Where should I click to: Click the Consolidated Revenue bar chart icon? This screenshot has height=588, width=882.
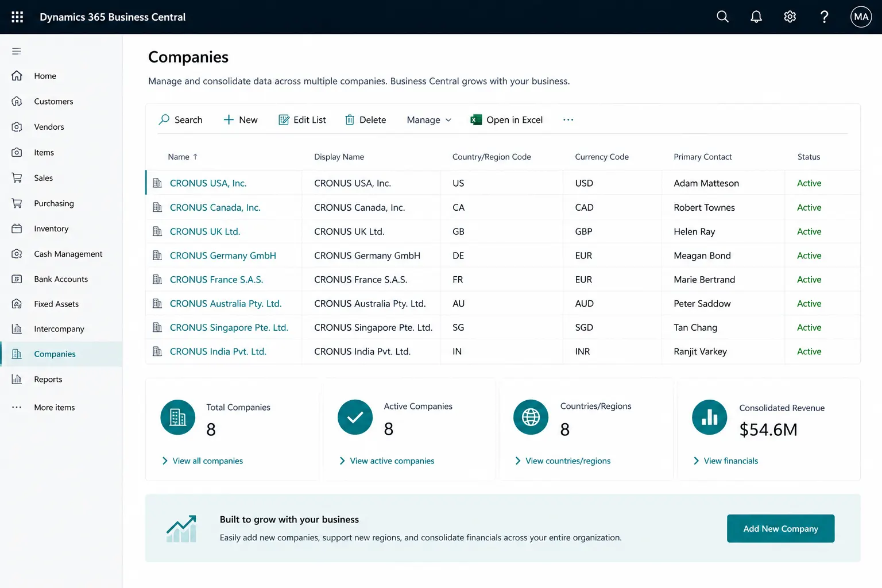point(710,417)
